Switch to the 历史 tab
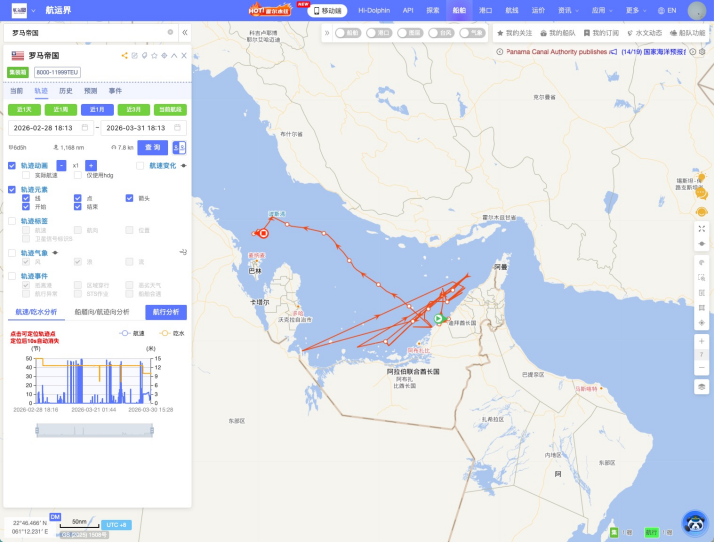This screenshot has height=542, width=714. 66,90
